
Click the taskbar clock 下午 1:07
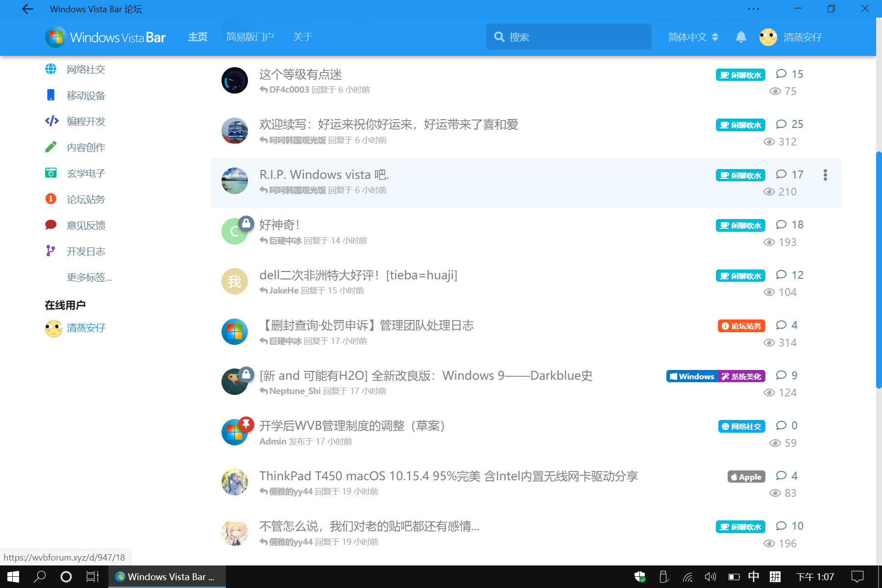coord(815,577)
